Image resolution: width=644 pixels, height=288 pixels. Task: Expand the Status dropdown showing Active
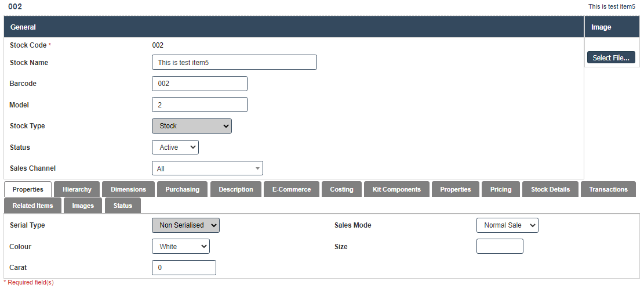175,147
